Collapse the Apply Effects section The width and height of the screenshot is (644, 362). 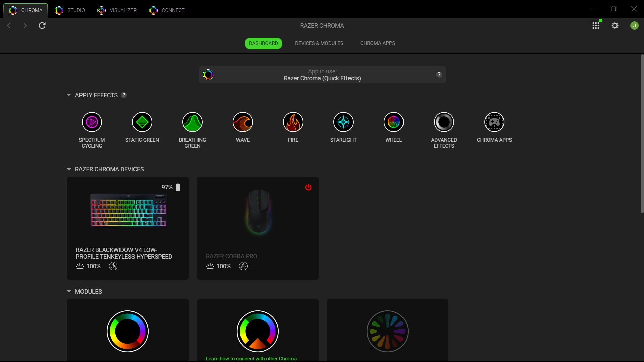click(69, 95)
